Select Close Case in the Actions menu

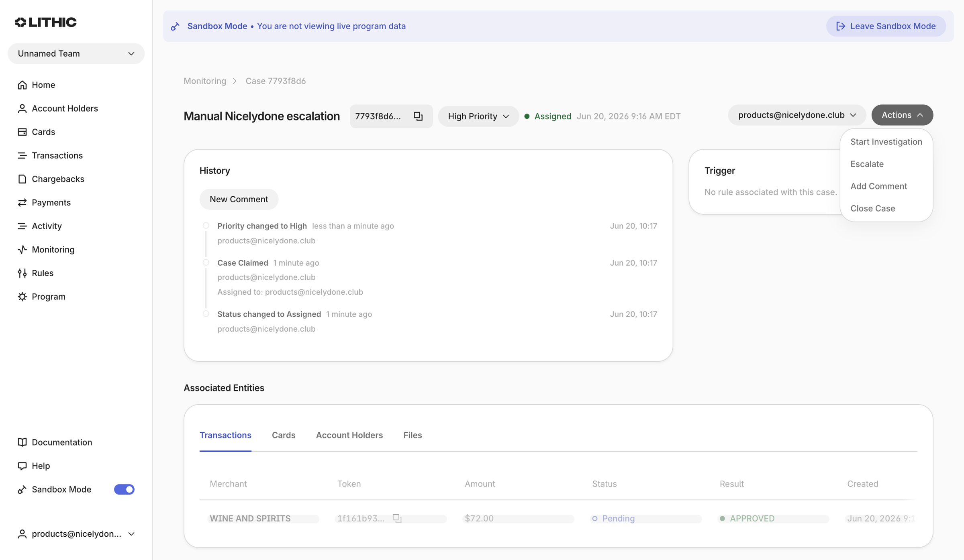click(886, 208)
